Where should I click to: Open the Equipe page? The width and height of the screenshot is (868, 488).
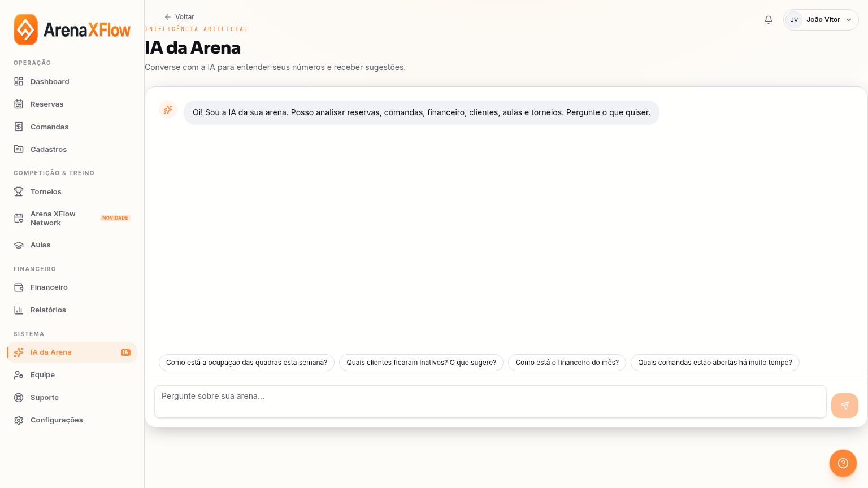[72, 374]
